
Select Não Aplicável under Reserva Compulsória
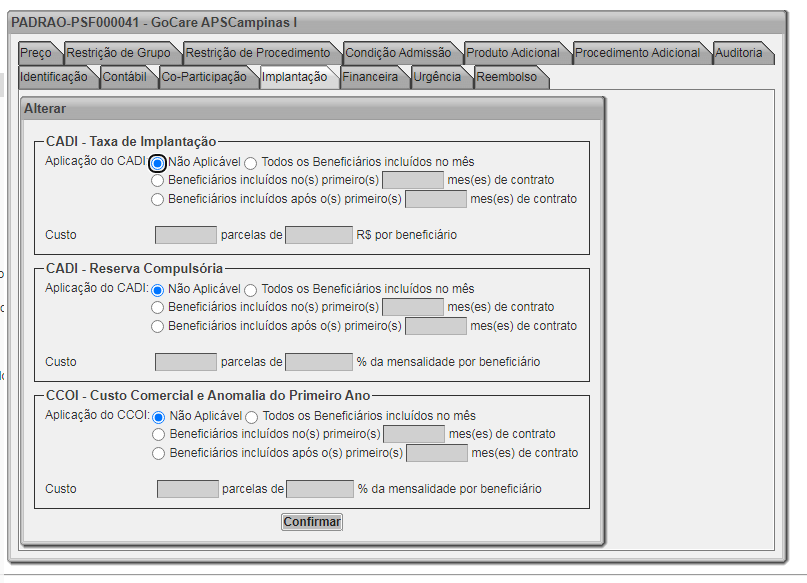pos(157,290)
